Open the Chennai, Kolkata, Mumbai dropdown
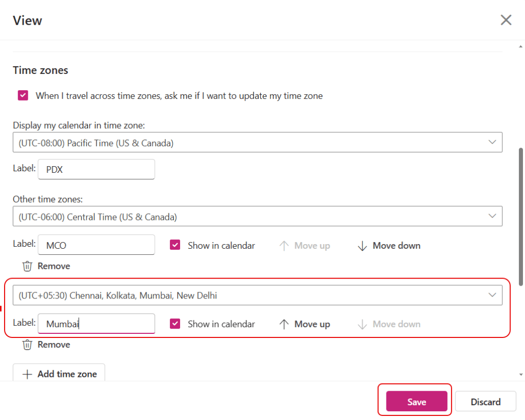 coord(257,295)
